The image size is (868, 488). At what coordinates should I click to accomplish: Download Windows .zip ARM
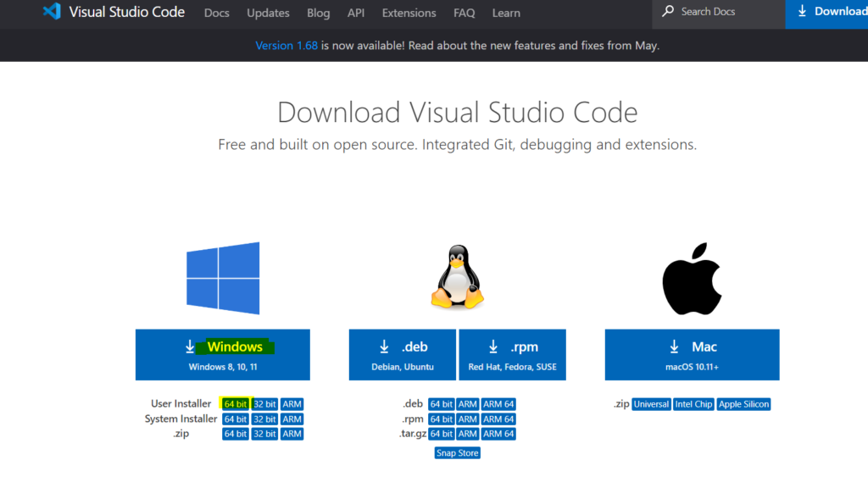coord(292,434)
